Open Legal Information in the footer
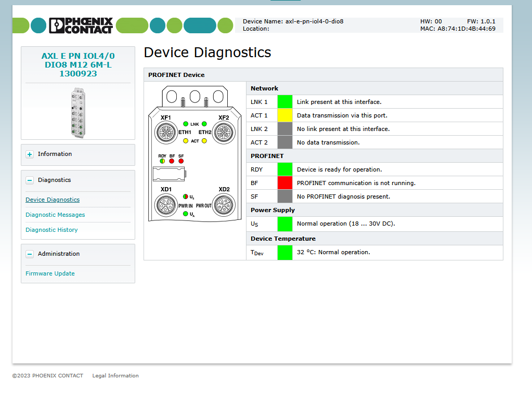The height and width of the screenshot is (393, 532). tap(115, 376)
